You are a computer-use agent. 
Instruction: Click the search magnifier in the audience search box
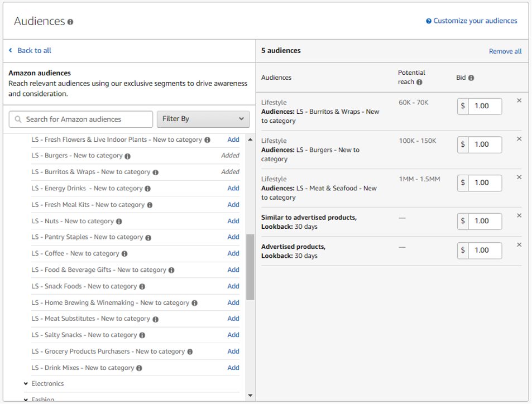point(19,119)
